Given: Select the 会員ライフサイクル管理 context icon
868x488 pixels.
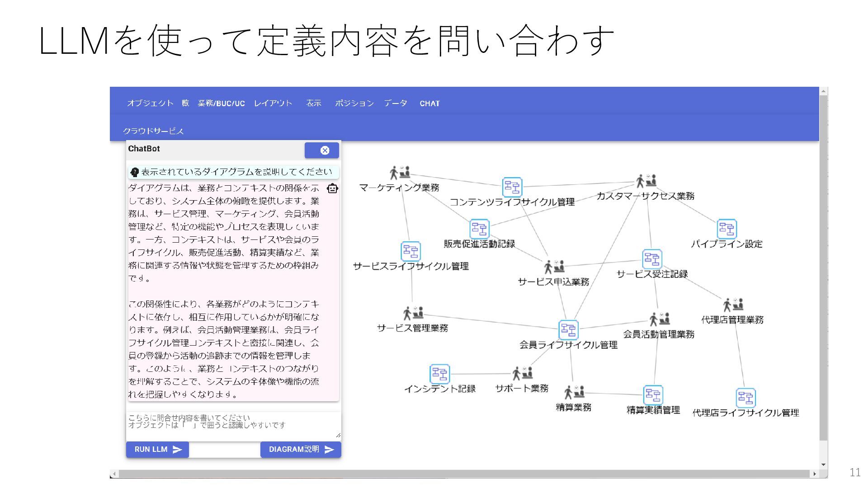Looking at the screenshot, I should (x=569, y=330).
